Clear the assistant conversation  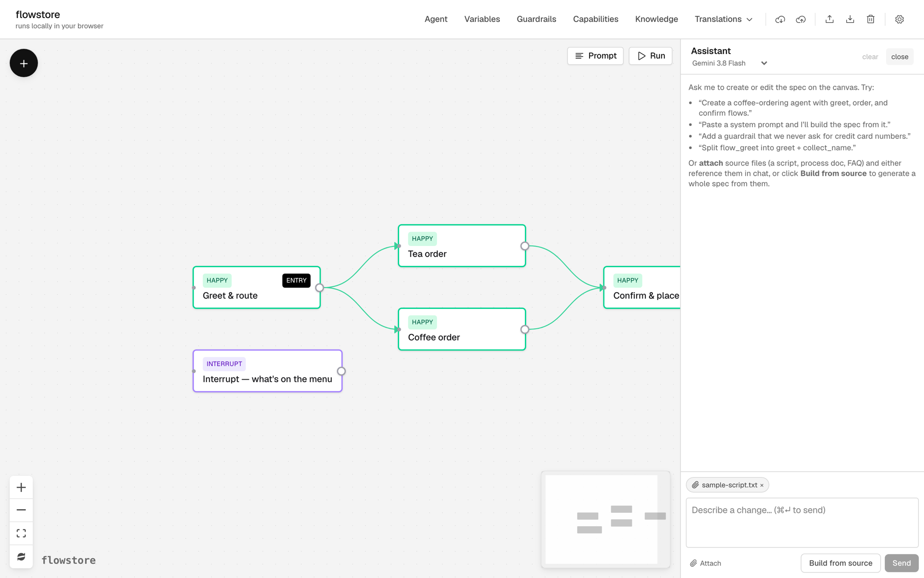(x=869, y=57)
